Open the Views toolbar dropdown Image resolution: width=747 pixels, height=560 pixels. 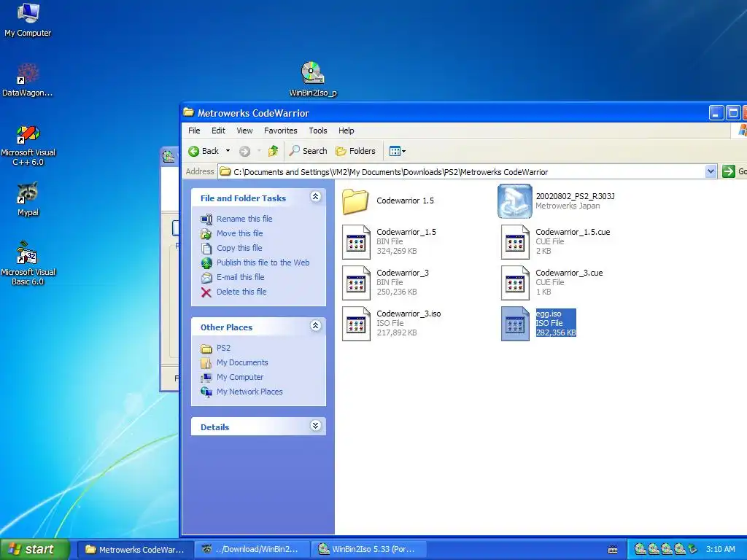[398, 151]
